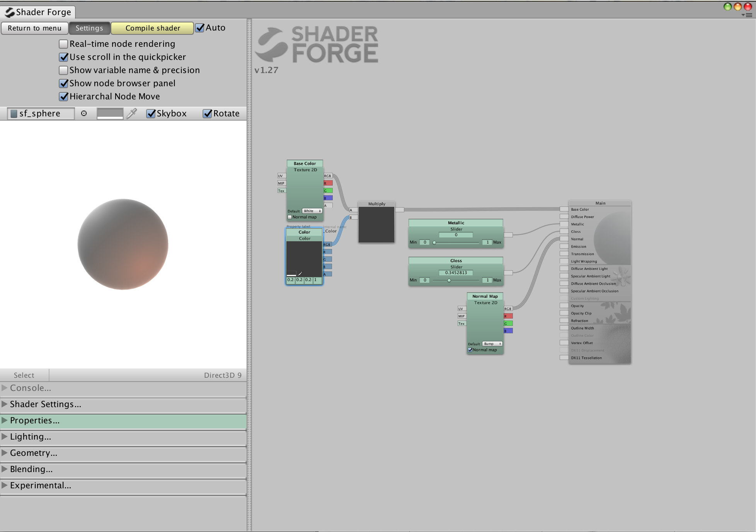
Task: Click the Compile shader button
Action: coord(153,28)
